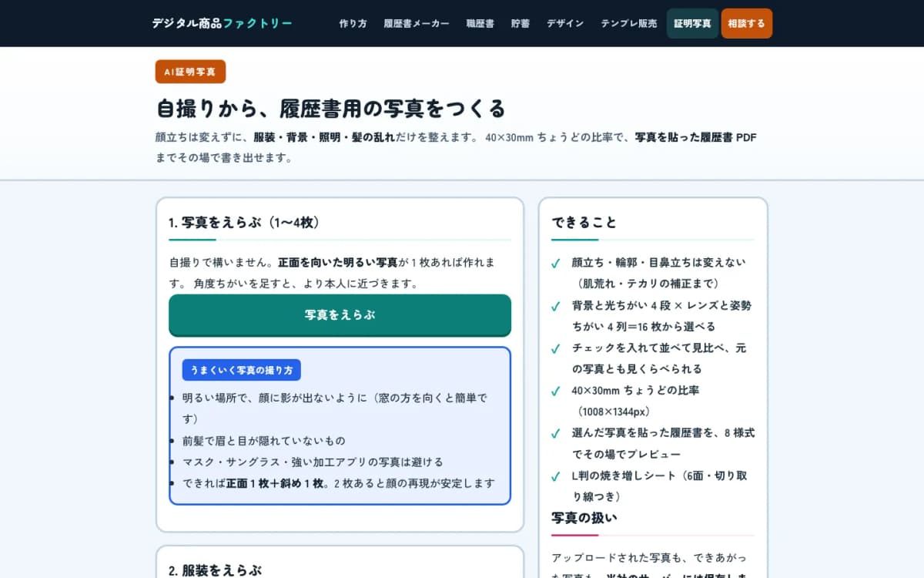Go to 履歴書メーカー in navigation
The image size is (924, 578).
point(417,24)
